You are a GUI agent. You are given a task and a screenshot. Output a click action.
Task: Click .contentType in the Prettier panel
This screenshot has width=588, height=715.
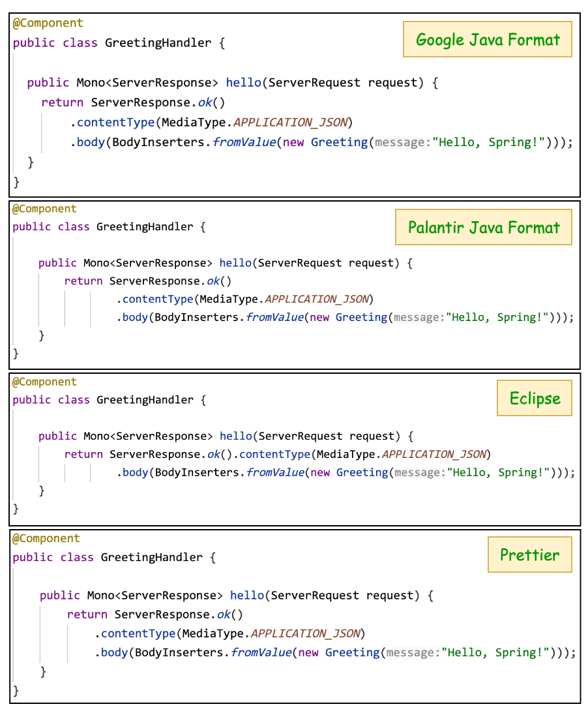135,634
